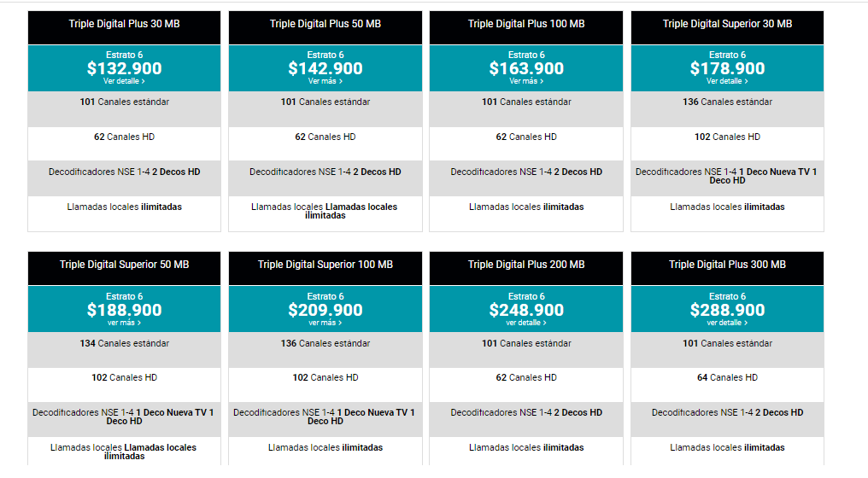Click '134 Canales estándar' in Superior 50 MB
This screenshot has height=478, width=868.
pos(124,343)
